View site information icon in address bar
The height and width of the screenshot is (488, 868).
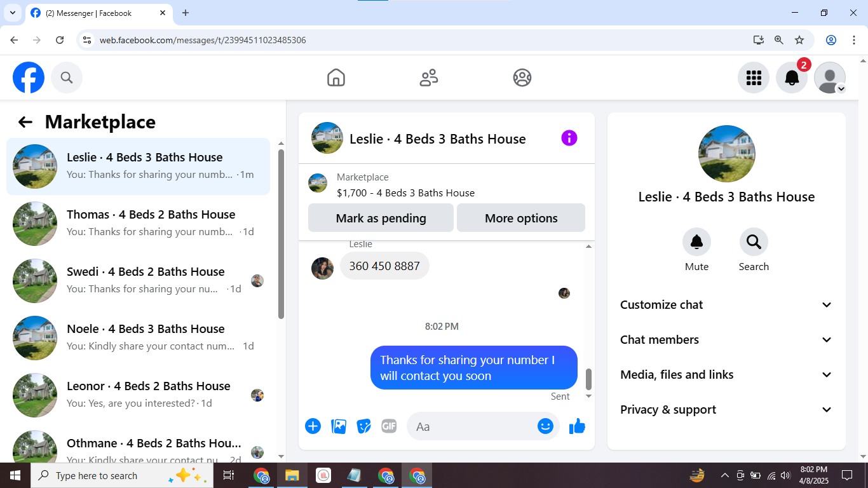[x=88, y=40]
